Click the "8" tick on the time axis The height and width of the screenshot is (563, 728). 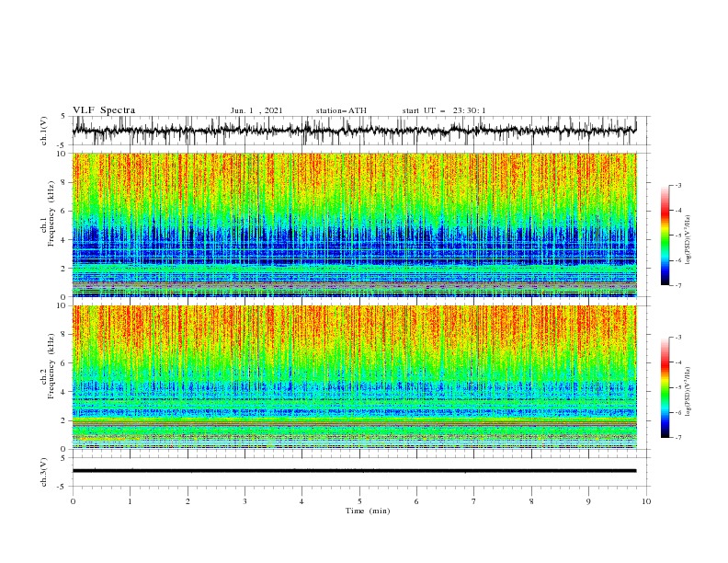click(x=531, y=501)
